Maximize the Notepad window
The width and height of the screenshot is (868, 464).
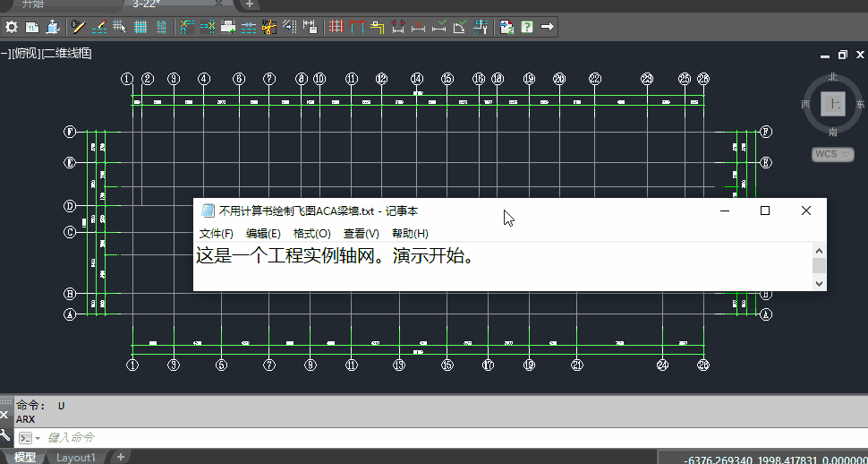pyautogui.click(x=765, y=211)
